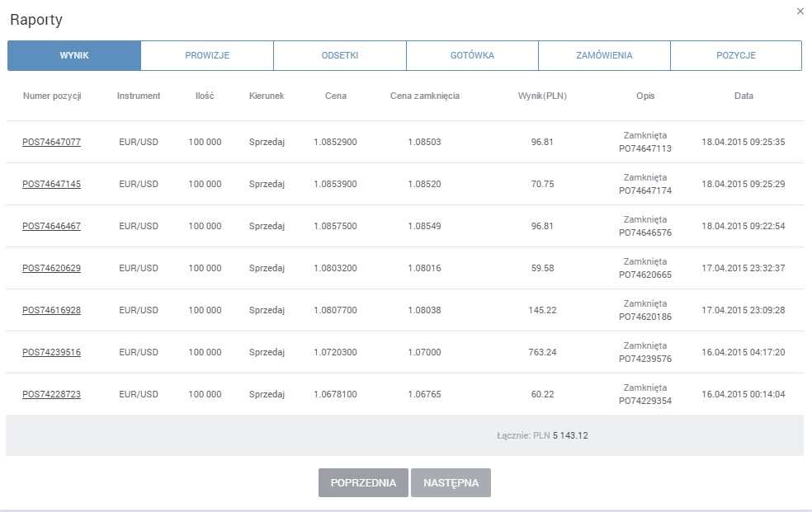View details of position POS74616928
This screenshot has width=812, height=512.
(x=51, y=310)
